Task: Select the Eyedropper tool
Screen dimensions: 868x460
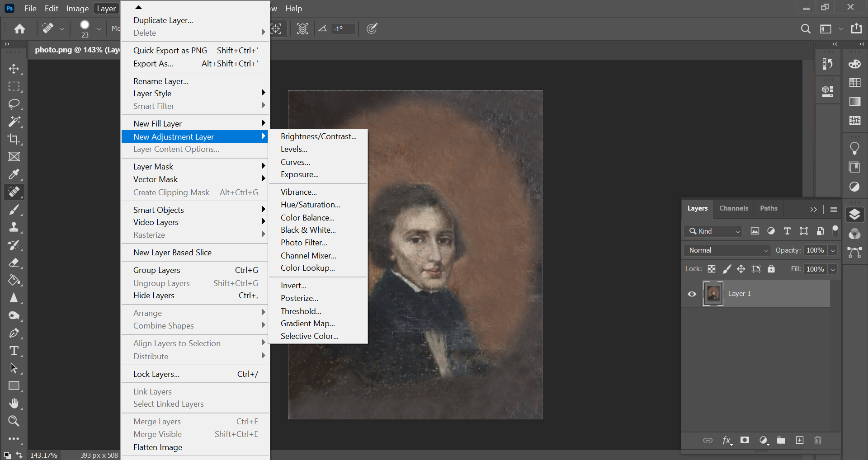Action: [x=14, y=174]
